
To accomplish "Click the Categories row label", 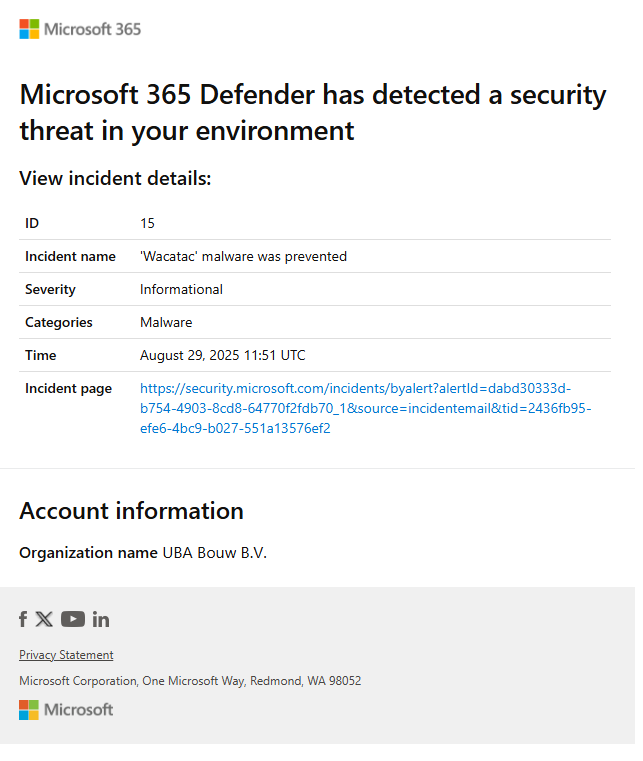I will click(59, 322).
